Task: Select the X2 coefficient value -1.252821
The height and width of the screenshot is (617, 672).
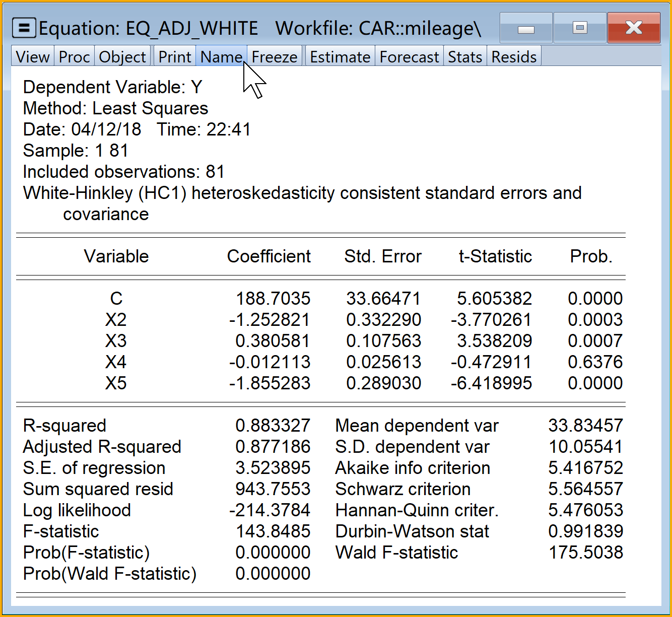Action: (270, 320)
